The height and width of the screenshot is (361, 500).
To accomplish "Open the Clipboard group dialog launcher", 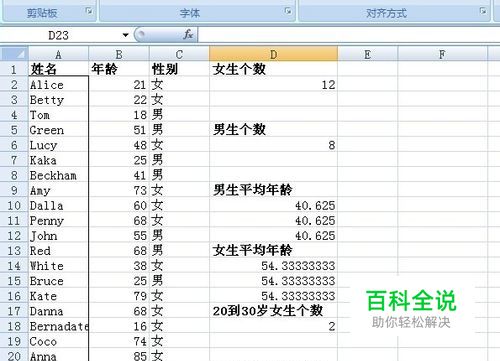I will point(89,11).
